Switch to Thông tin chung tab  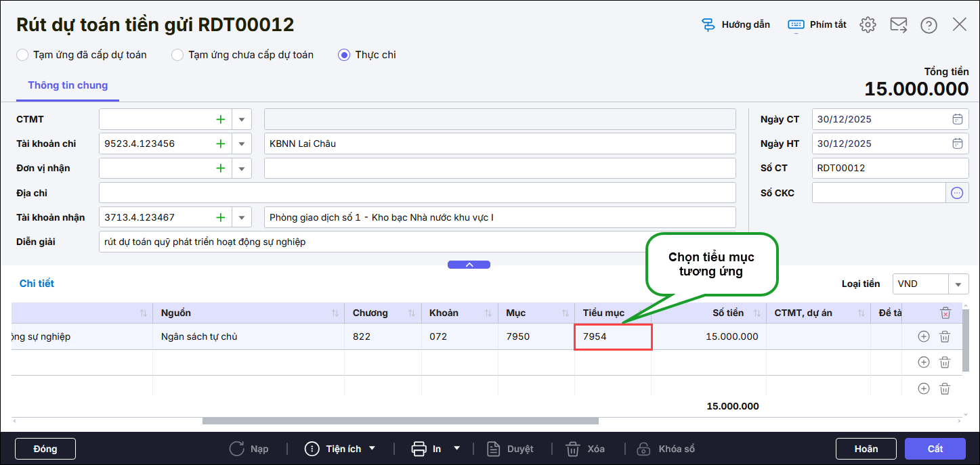[x=68, y=85]
